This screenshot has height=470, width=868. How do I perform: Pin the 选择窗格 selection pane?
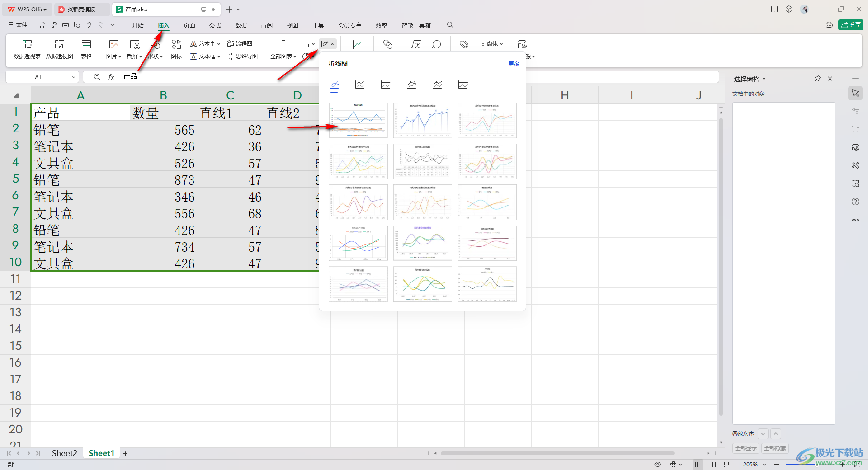coord(817,79)
